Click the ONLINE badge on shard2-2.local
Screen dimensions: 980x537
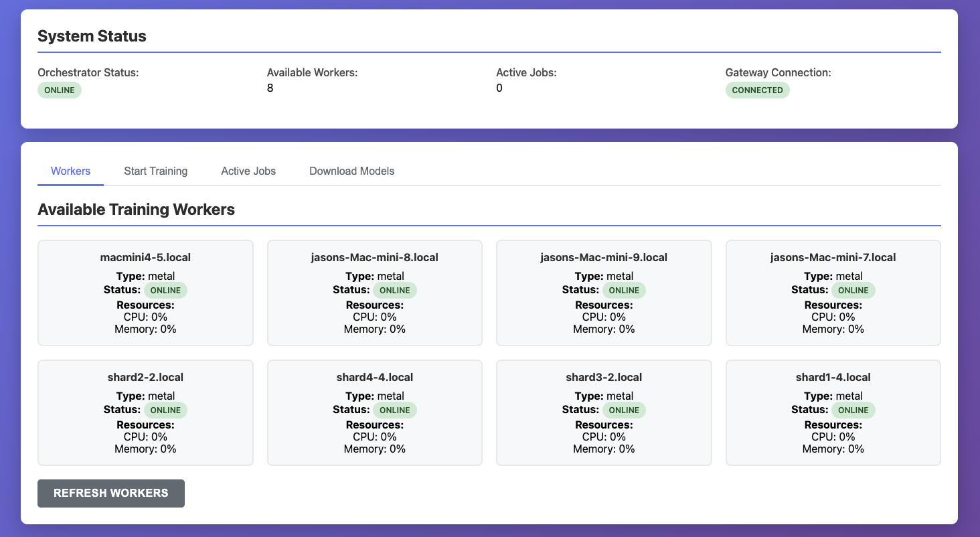(x=165, y=410)
